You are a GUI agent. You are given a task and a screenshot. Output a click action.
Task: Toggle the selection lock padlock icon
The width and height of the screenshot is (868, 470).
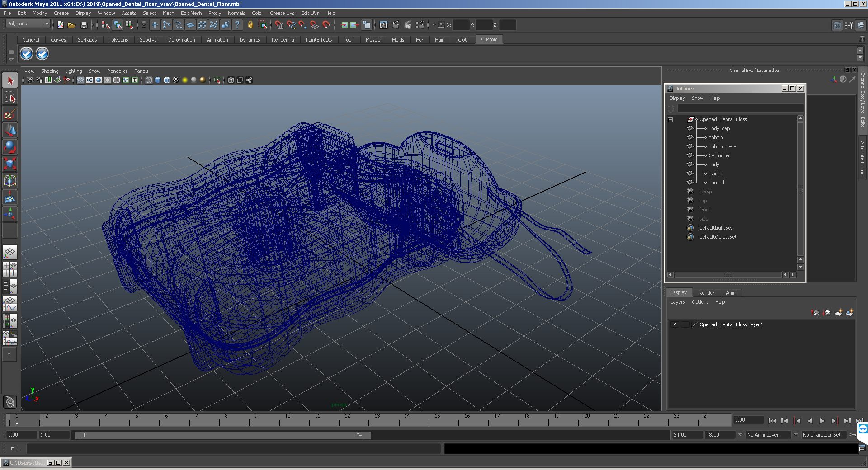point(250,25)
